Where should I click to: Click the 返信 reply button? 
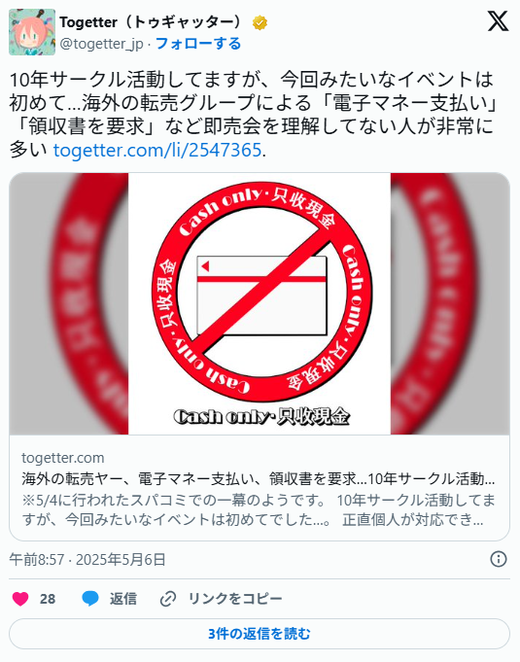pos(123,599)
